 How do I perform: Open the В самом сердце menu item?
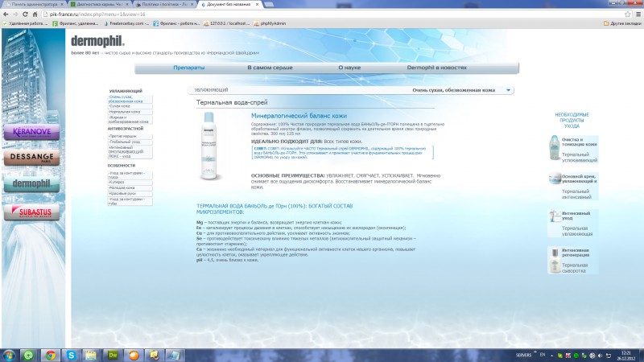click(270, 68)
